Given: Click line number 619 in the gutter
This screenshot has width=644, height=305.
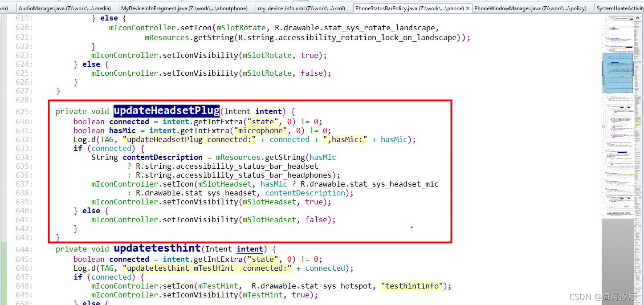Looking at the screenshot, I should click(24, 18).
